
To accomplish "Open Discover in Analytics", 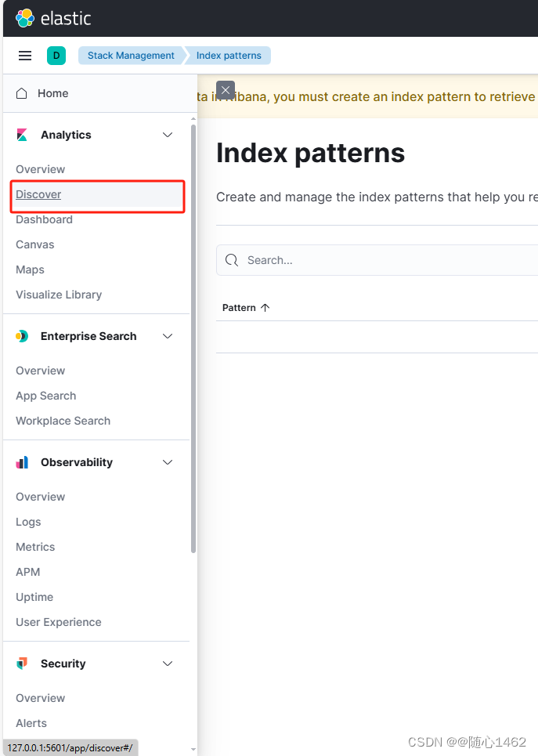I will (x=38, y=194).
